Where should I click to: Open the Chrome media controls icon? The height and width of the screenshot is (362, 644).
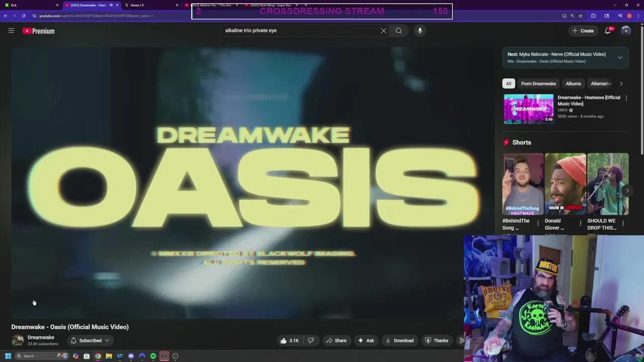click(620, 16)
